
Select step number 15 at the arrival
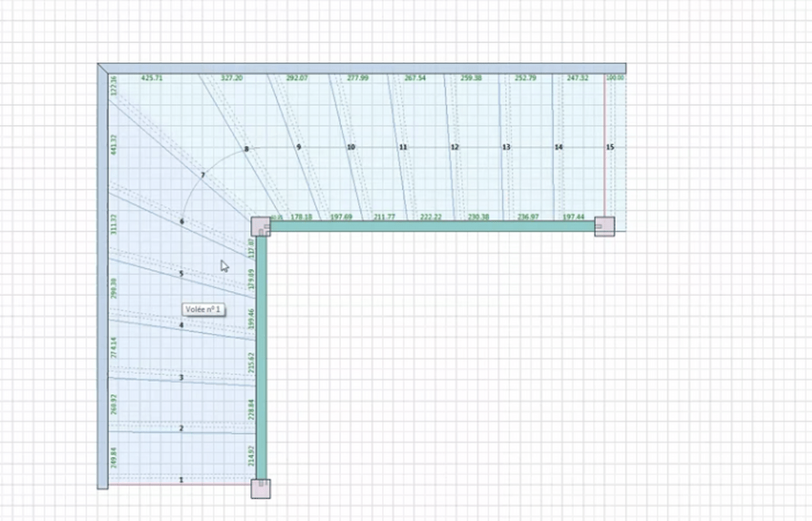pos(610,147)
